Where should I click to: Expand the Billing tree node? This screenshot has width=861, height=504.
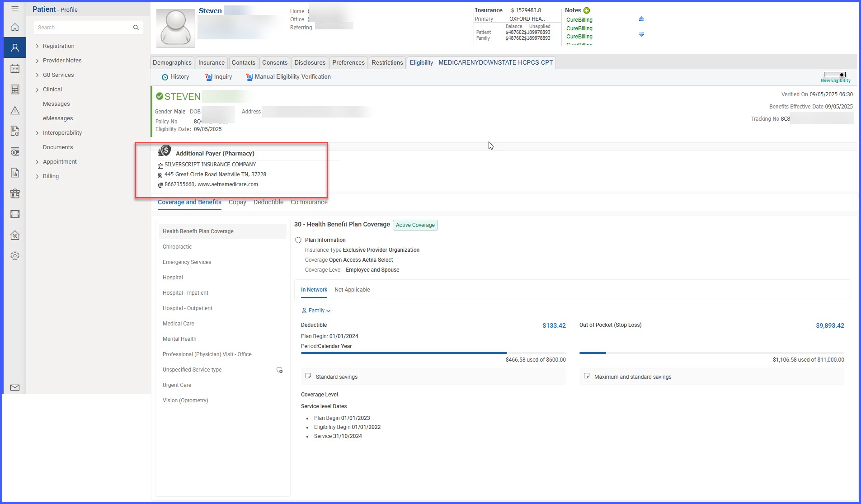[x=37, y=176]
